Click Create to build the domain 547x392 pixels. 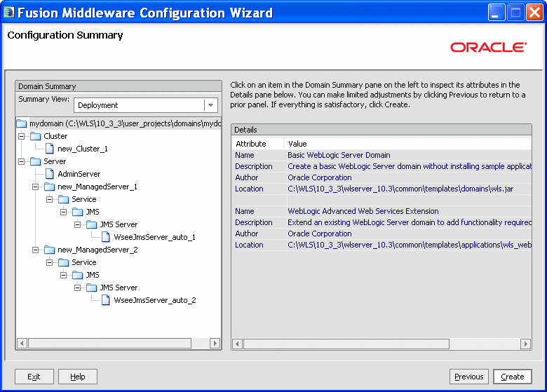pos(513,377)
